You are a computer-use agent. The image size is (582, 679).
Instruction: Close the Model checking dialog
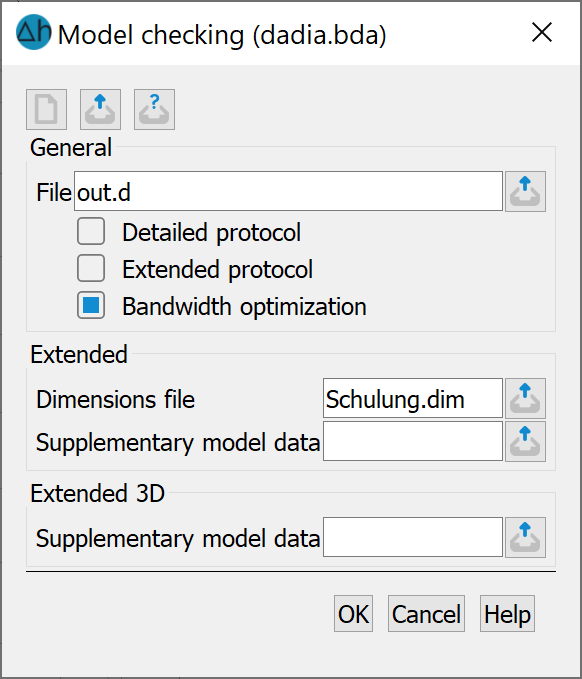click(542, 32)
